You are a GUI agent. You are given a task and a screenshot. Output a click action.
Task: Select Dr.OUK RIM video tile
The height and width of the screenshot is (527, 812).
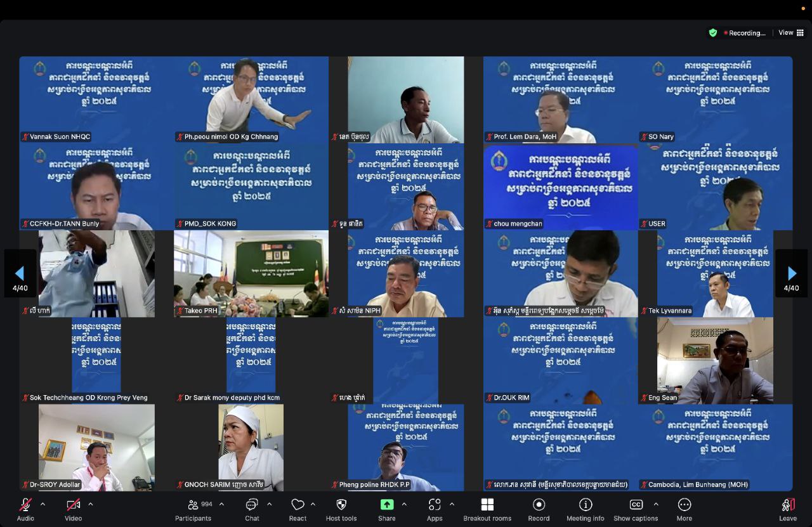pyautogui.click(x=561, y=360)
